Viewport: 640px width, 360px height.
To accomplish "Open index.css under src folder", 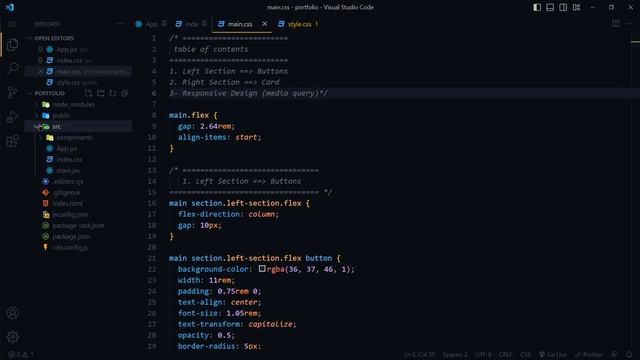I will click(x=69, y=160).
